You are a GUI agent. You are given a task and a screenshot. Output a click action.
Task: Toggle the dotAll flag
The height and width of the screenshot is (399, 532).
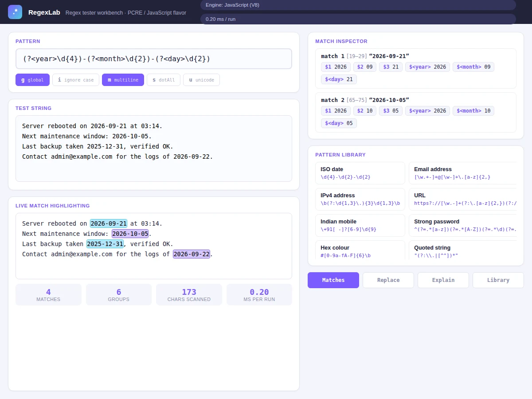[x=164, y=80]
